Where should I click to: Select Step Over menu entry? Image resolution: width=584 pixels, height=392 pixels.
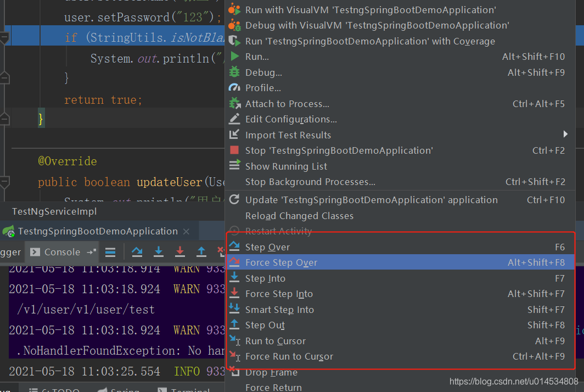pos(401,247)
